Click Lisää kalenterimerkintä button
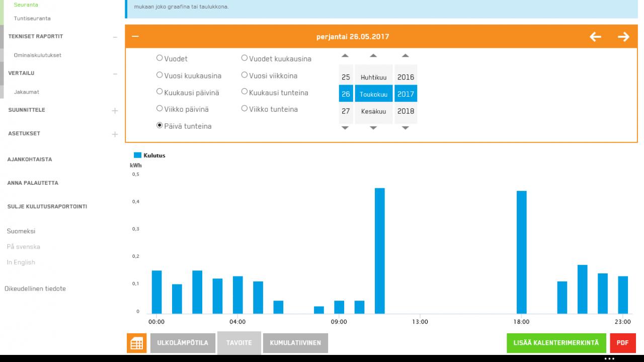Viewport: 644px width, 362px height. [x=556, y=343]
